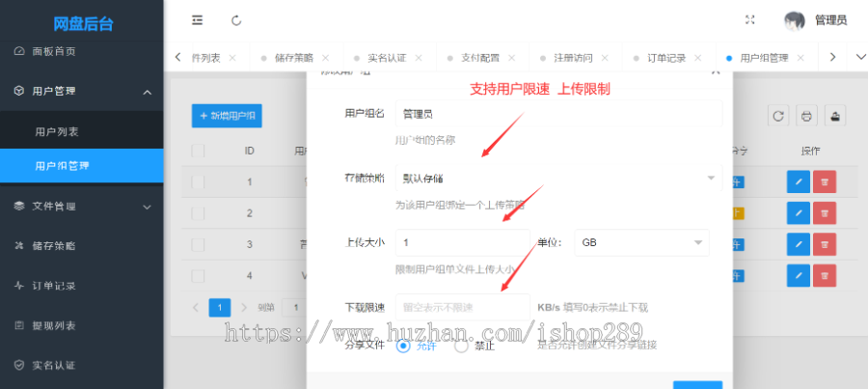
Task: Print the table with the printer icon
Action: [x=806, y=116]
